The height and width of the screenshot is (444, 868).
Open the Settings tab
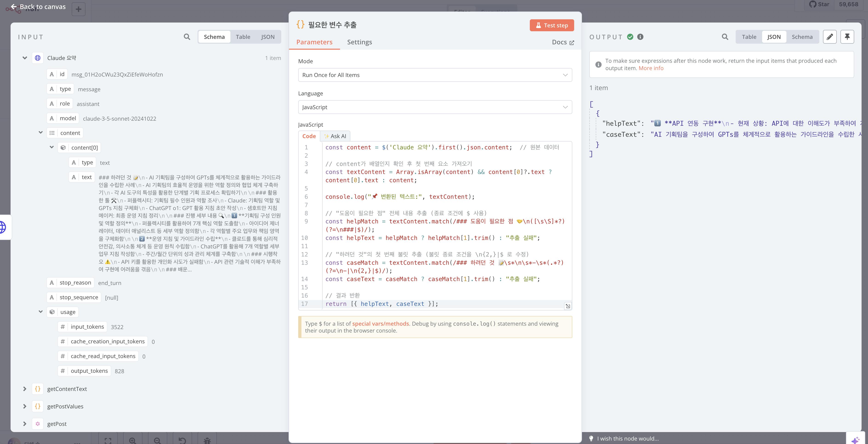pyautogui.click(x=359, y=42)
